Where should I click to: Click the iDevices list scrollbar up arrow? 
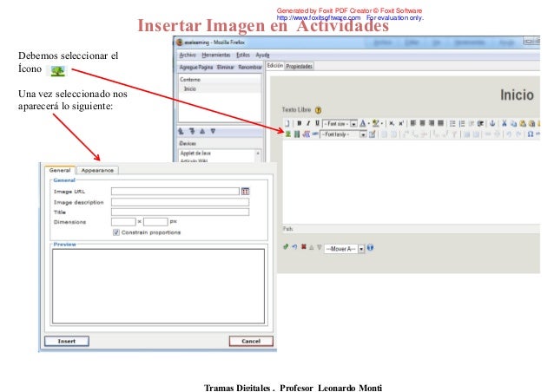(258, 154)
